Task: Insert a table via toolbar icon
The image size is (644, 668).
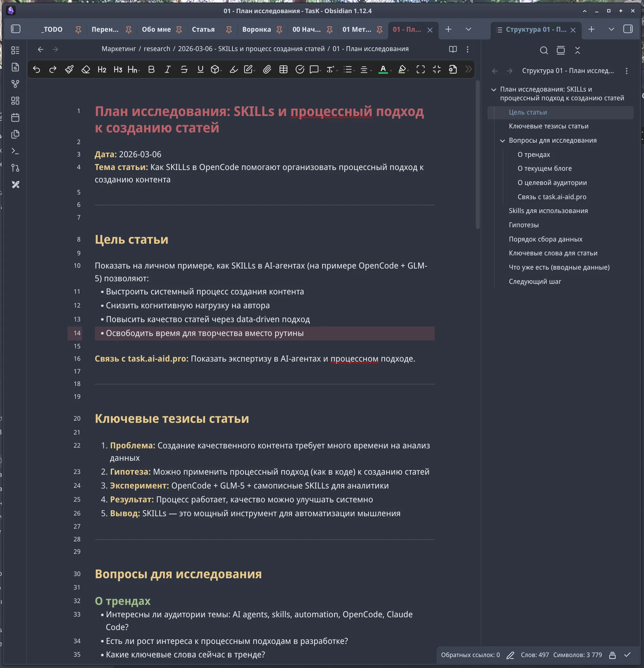Action: 284,69
